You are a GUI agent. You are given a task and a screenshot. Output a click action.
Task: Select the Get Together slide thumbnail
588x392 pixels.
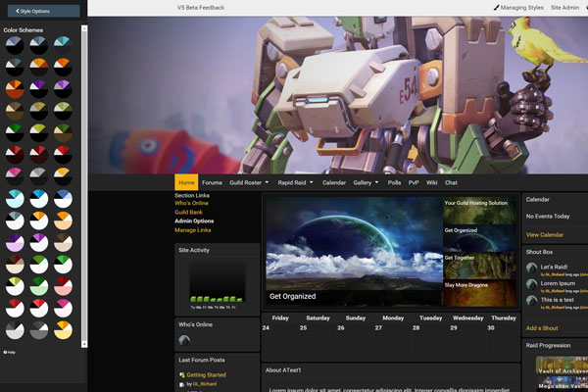[479, 266]
